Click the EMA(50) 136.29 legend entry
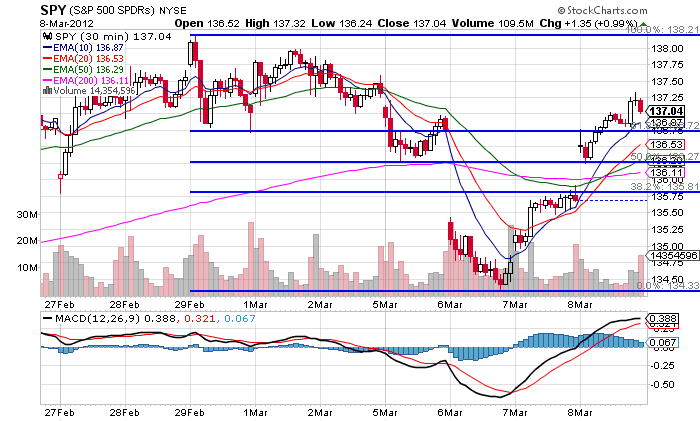 [x=83, y=70]
